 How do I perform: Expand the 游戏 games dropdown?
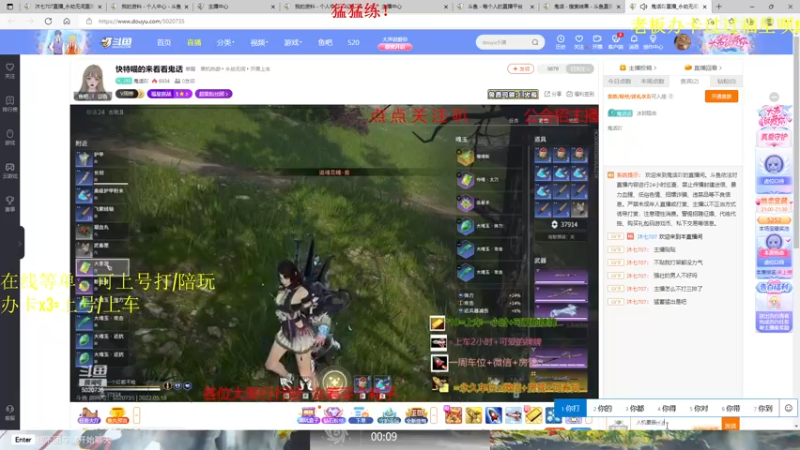(293, 42)
